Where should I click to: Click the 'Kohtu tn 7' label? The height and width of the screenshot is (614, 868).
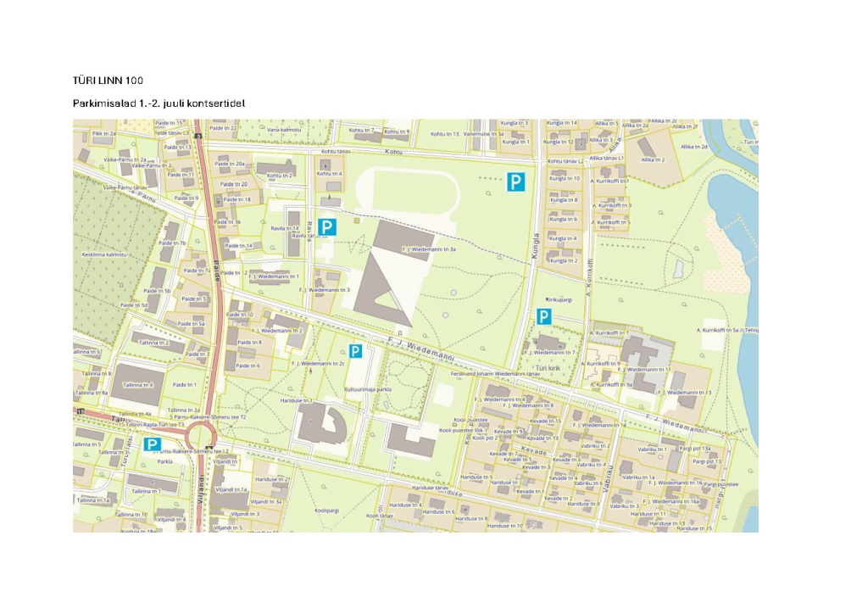[361, 131]
